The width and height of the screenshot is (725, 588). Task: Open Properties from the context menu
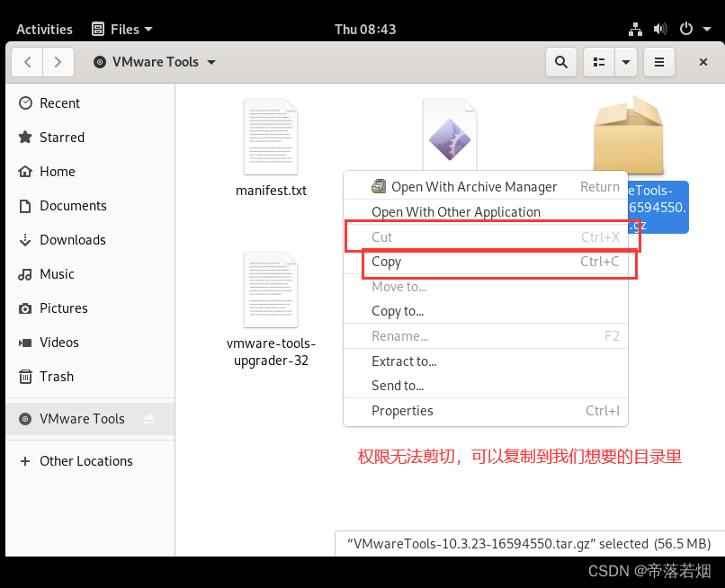point(402,411)
